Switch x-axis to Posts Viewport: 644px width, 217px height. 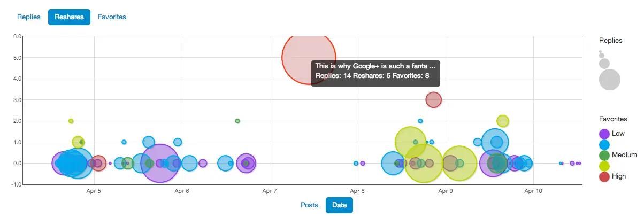coord(309,205)
